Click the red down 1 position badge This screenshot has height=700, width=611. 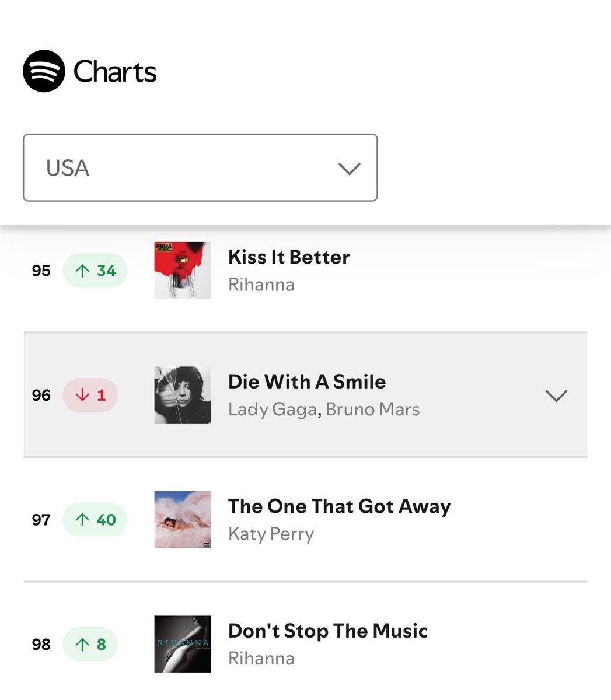[x=90, y=395]
